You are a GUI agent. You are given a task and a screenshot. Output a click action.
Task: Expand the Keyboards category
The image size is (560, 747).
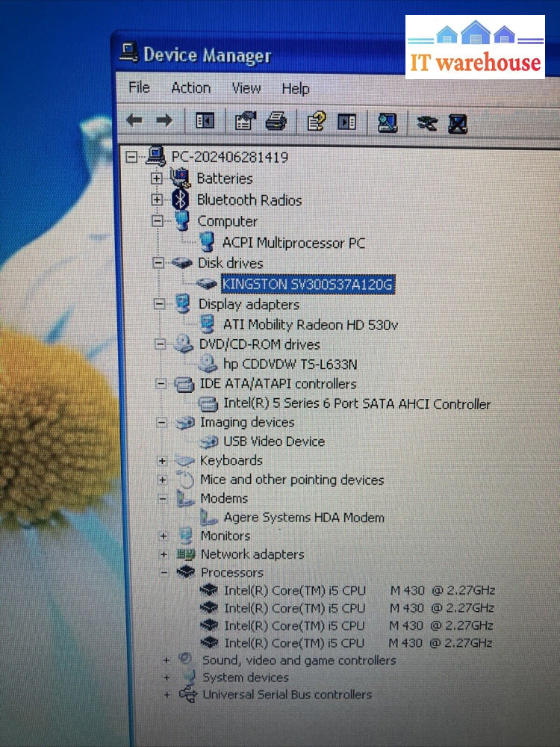coord(162,461)
